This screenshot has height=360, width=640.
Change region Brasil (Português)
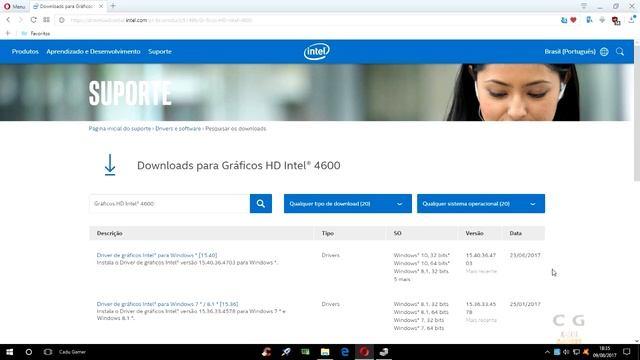point(570,51)
